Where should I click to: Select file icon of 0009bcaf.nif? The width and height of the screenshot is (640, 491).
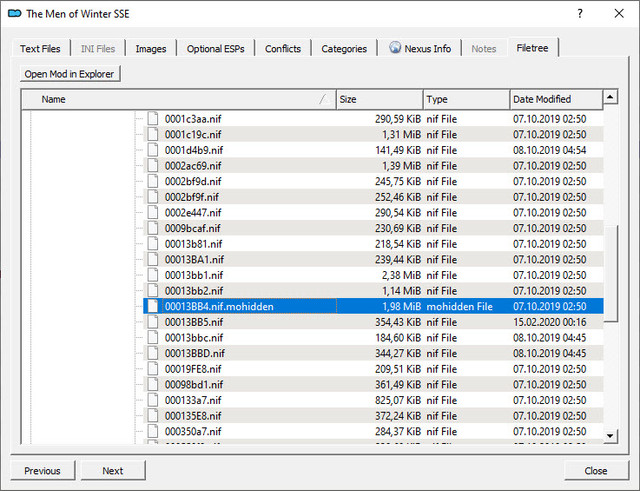click(153, 228)
